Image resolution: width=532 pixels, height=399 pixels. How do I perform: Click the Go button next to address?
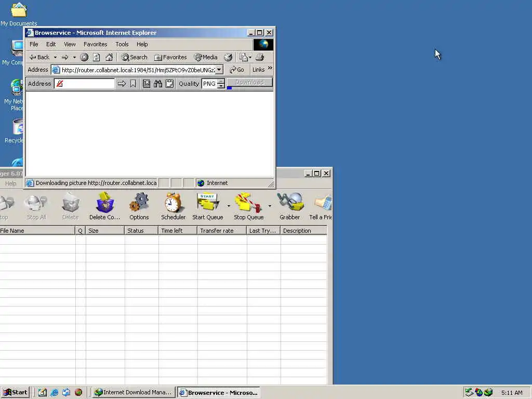[x=237, y=70]
